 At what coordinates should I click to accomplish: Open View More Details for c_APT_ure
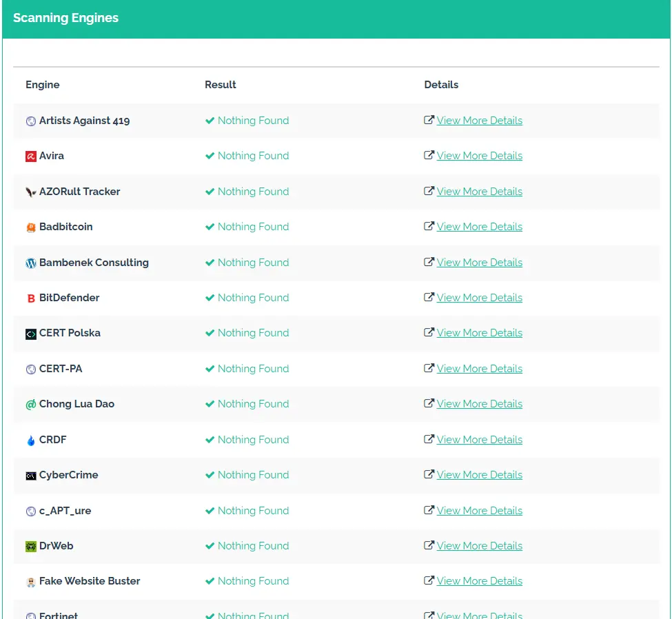480,511
